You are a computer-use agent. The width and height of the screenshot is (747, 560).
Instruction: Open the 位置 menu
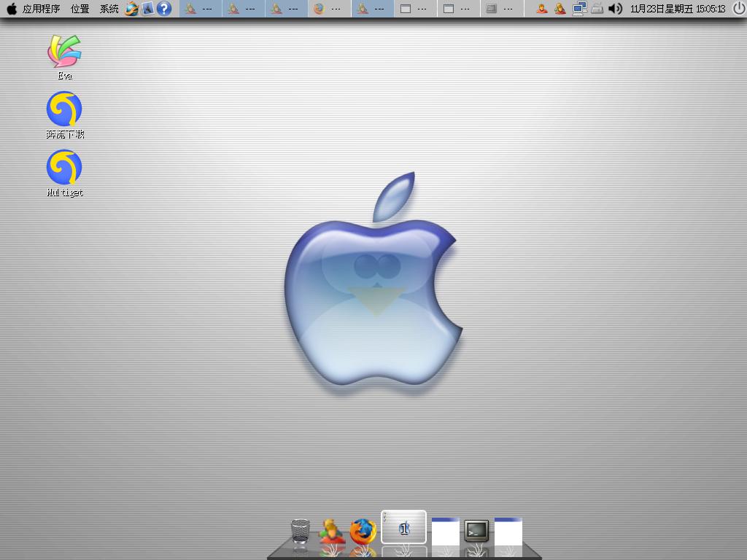pyautogui.click(x=80, y=9)
